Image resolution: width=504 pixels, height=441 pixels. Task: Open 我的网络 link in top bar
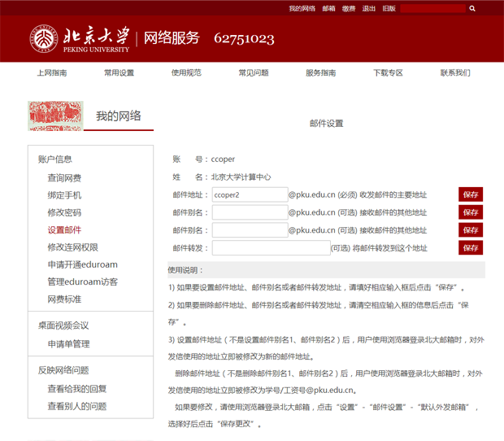pyautogui.click(x=302, y=8)
